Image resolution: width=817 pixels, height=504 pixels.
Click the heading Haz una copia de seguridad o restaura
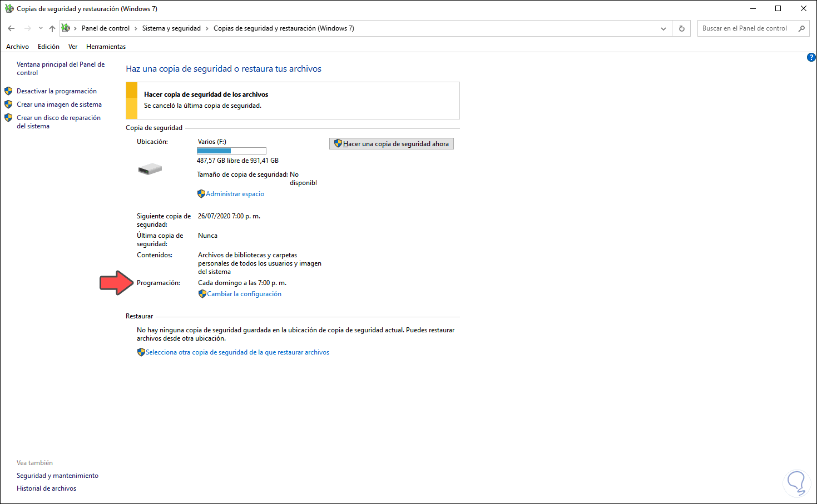(224, 69)
